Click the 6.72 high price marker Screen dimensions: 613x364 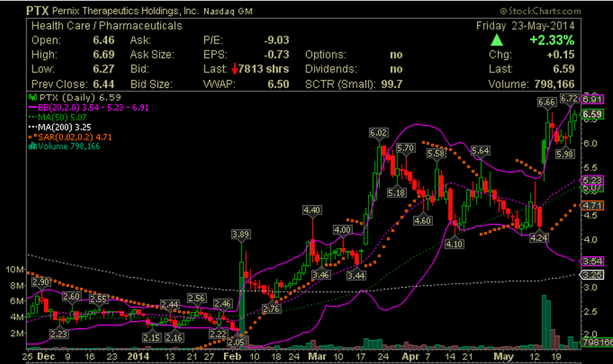(569, 99)
